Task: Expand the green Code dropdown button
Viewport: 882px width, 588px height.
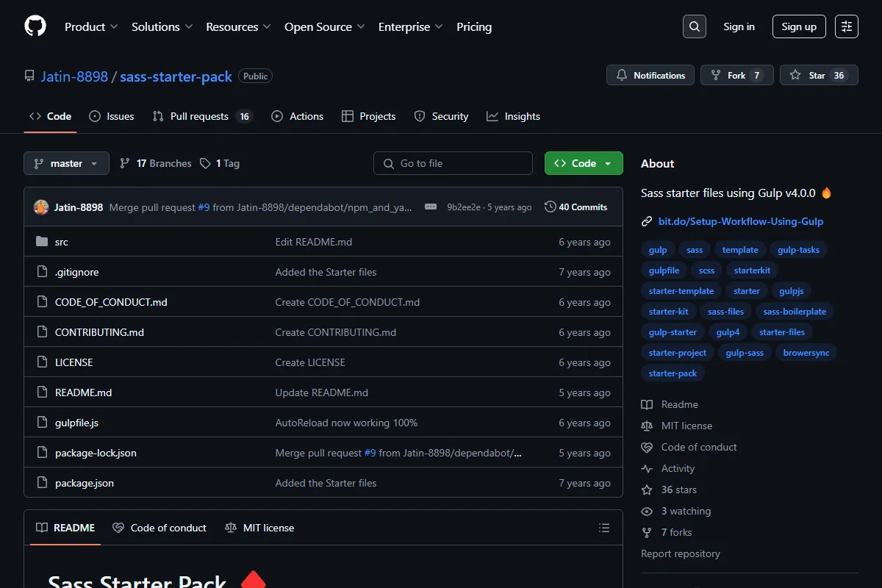Action: pos(584,163)
